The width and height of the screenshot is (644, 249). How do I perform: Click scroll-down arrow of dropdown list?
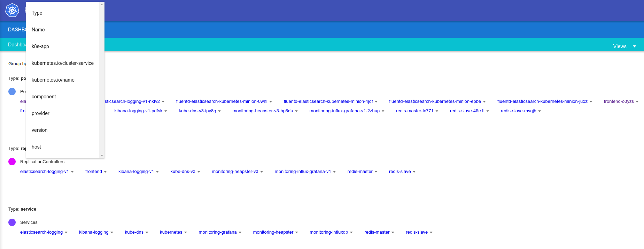coord(102,156)
